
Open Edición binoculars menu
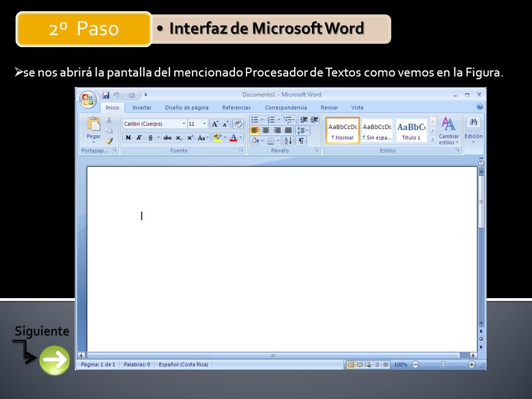(473, 131)
